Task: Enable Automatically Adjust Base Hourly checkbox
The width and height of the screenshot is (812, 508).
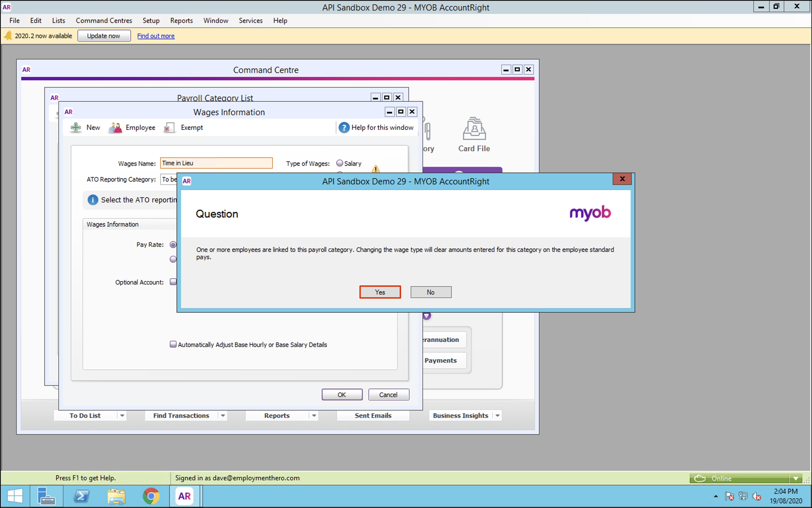Action: 173,344
